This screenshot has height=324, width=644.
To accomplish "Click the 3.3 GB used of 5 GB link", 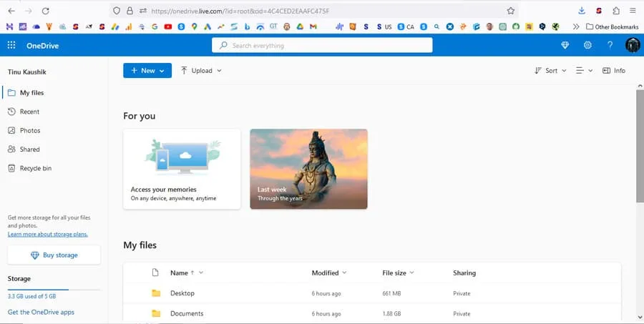I will [x=31, y=296].
